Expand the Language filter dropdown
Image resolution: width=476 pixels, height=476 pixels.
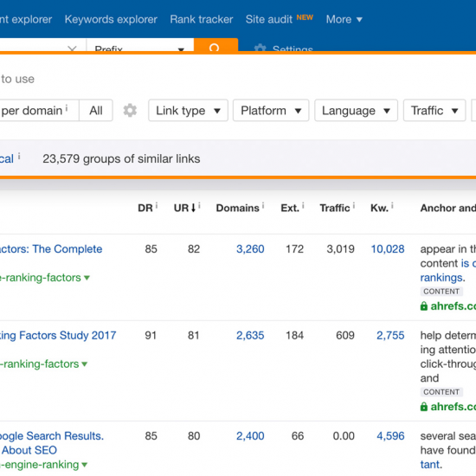[x=356, y=111]
